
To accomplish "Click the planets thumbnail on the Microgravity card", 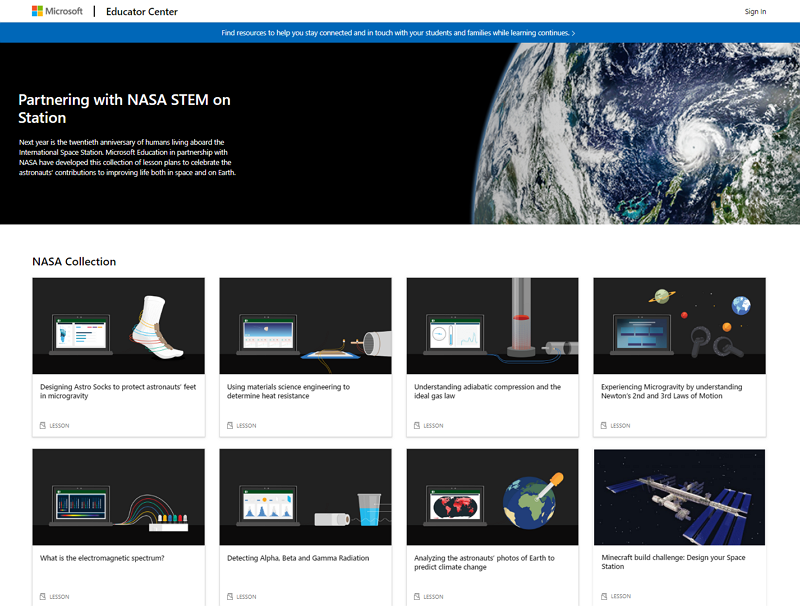I will point(679,323).
